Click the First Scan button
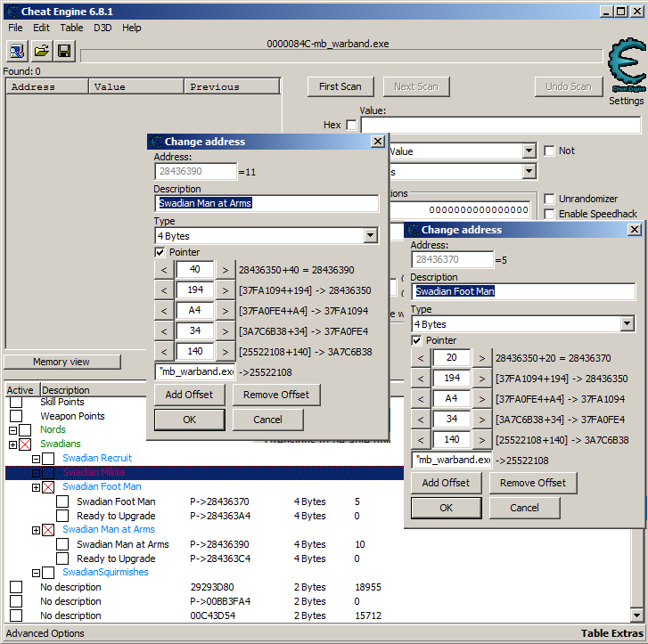The height and width of the screenshot is (644, 648). click(x=340, y=86)
